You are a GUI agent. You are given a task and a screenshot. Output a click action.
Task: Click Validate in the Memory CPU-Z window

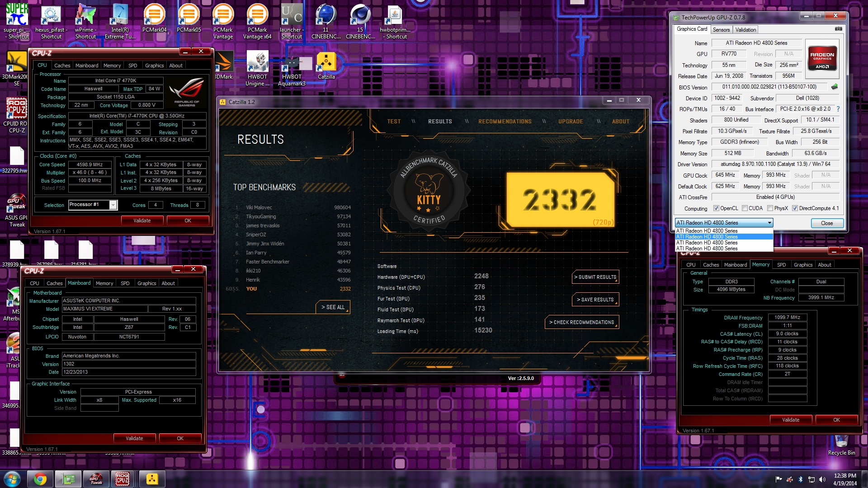pyautogui.click(x=791, y=420)
